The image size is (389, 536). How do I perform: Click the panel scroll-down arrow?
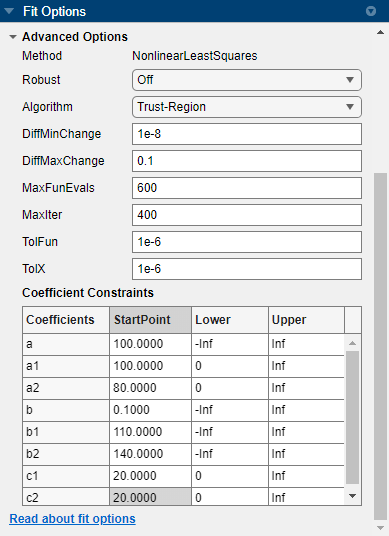[x=380, y=528]
